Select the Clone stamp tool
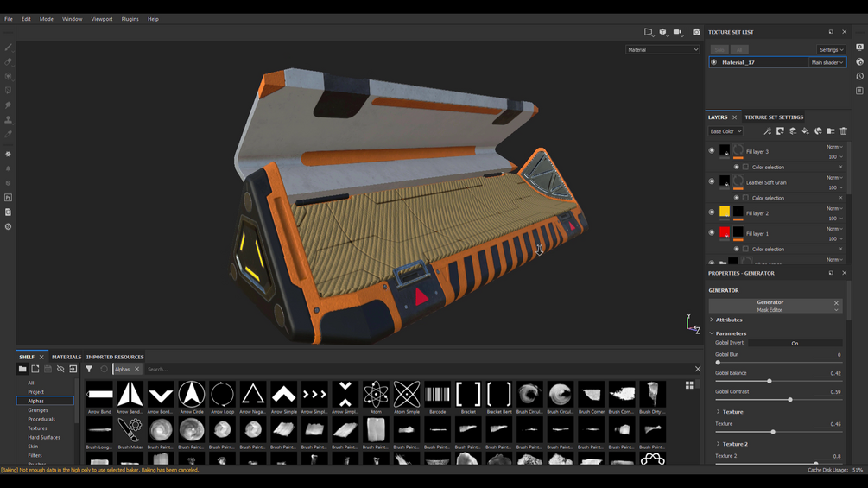Image resolution: width=868 pixels, height=488 pixels. (9, 119)
